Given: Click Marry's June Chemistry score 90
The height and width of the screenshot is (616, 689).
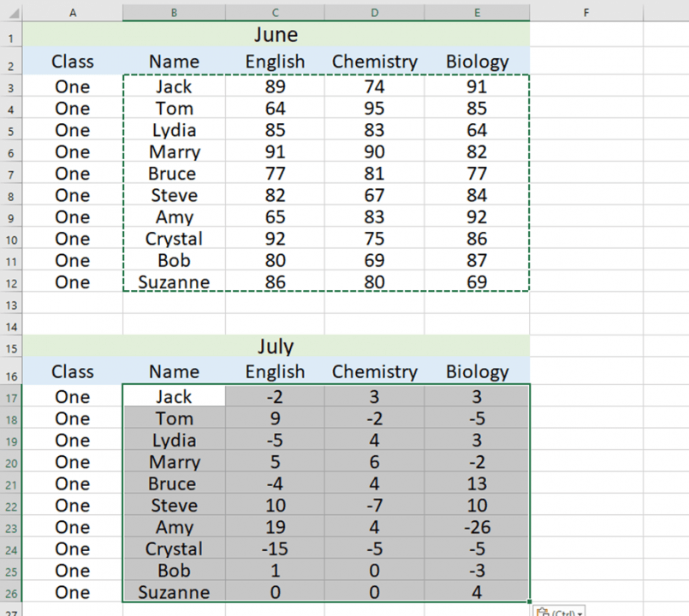Looking at the screenshot, I should click(x=374, y=151).
